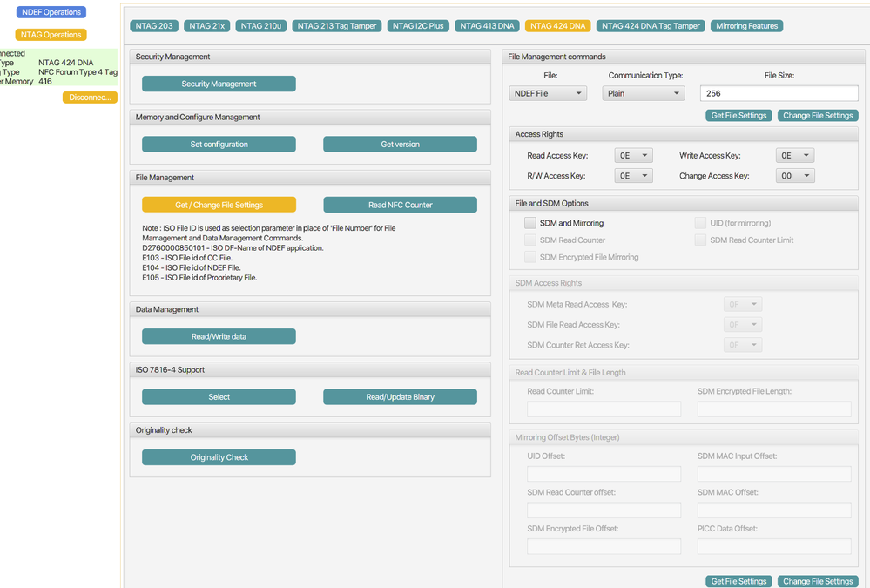Click the 'D2760000850101' DF-Name note line

pyautogui.click(x=233, y=248)
